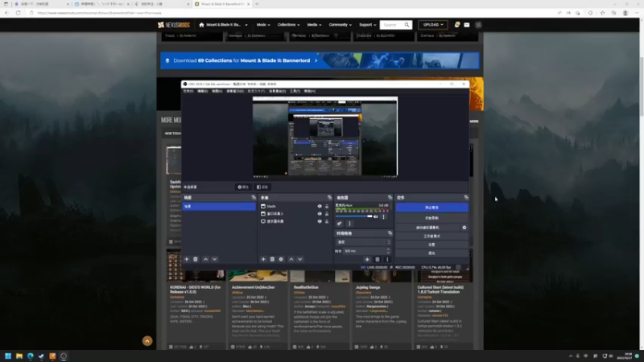
Task: Toggle visibility of the blade source
Action: tap(319, 207)
